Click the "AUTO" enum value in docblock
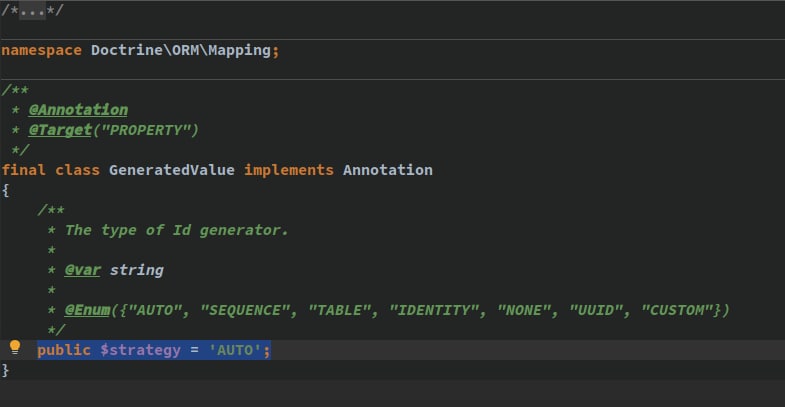Viewport: 785px width, 407px height. [x=155, y=310]
